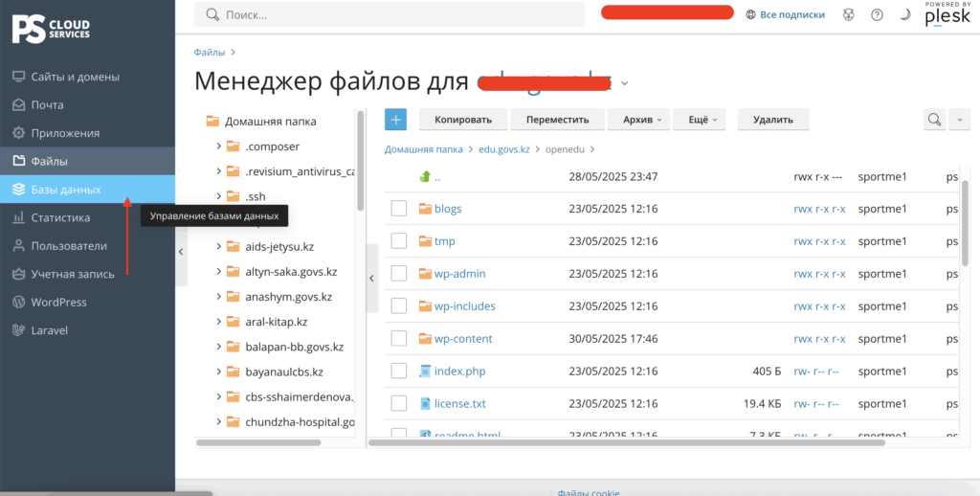Open Базы данных in the sidebar
The width and height of the screenshot is (980, 496).
[65, 190]
